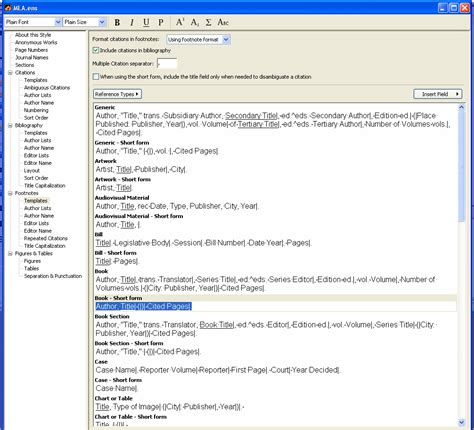Select About this Style in the tree
The height and width of the screenshot is (430, 474).
[33, 35]
